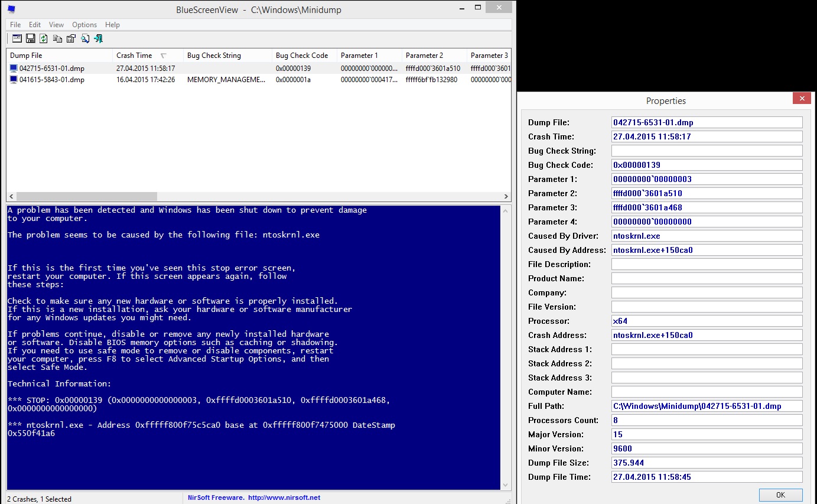
Task: Click the Parameter 2 field in Properties
Action: [x=707, y=193]
